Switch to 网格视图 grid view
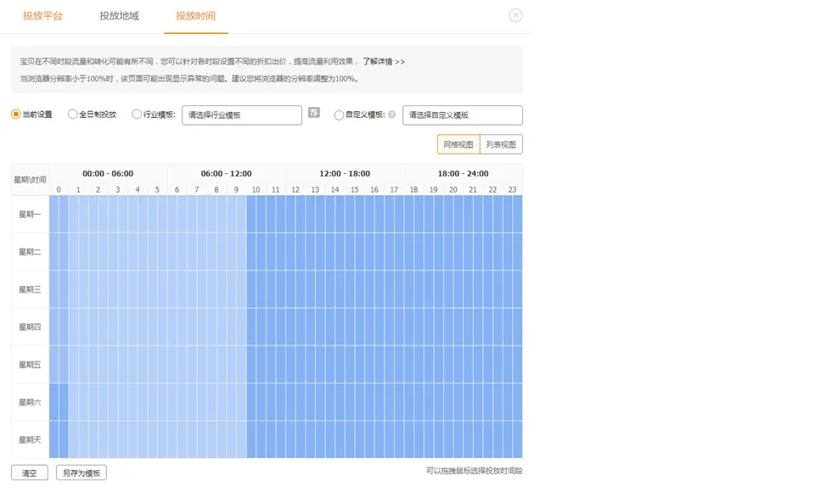Viewport: 815px width, 504px height. tap(458, 144)
